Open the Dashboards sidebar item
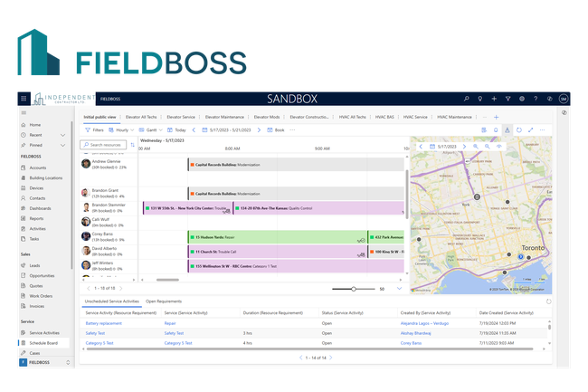588x392 pixels. 40,208
